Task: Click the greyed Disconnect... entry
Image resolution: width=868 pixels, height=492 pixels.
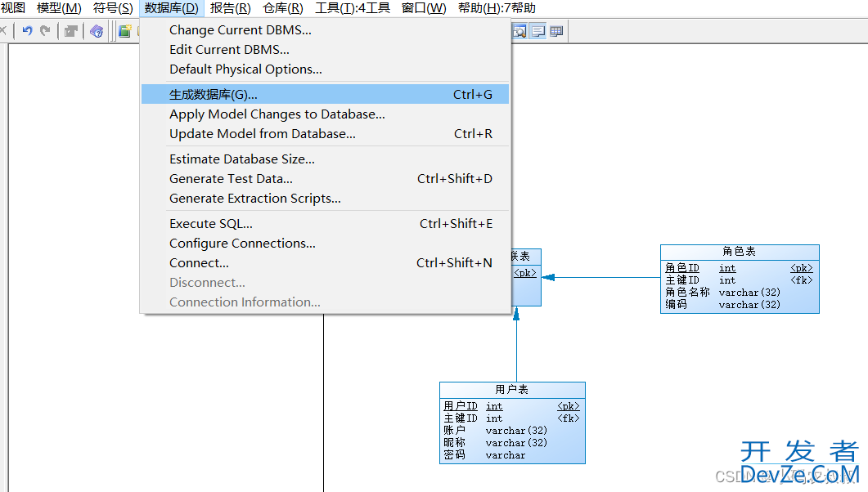Action: coord(325,283)
